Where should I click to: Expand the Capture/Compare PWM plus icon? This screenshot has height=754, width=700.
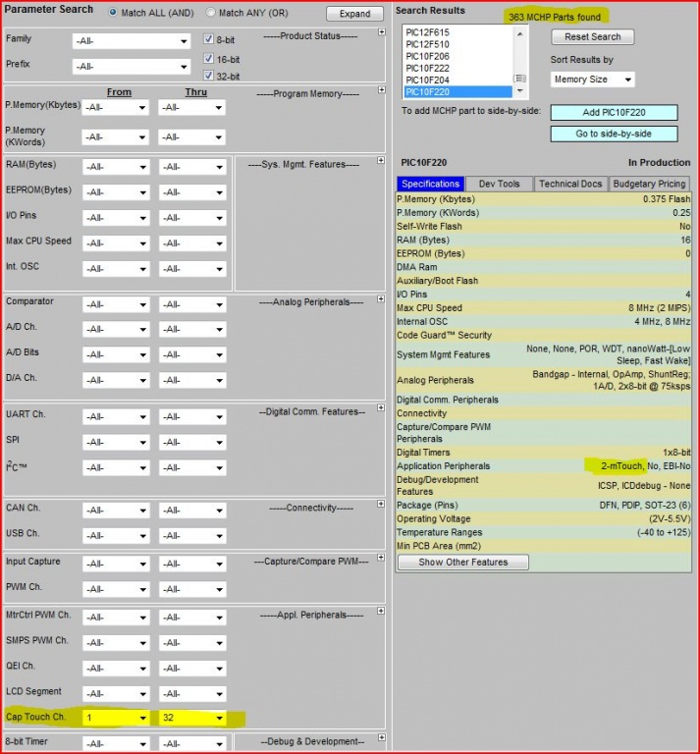click(381, 558)
